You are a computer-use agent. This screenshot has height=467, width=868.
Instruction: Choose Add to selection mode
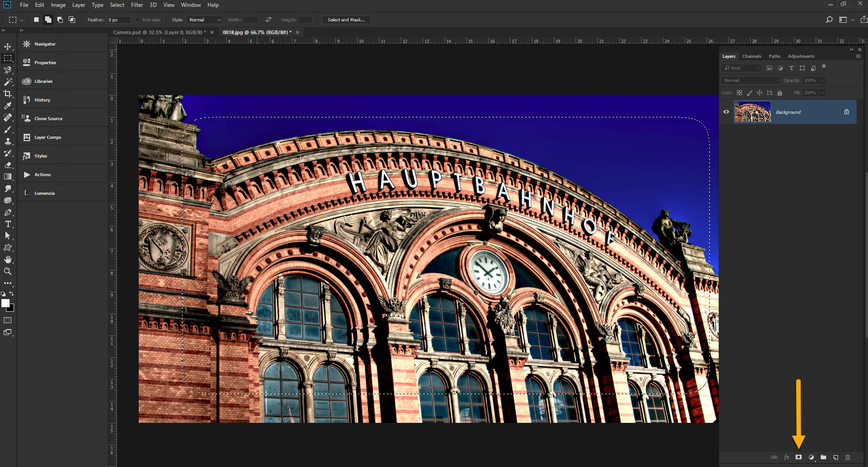pyautogui.click(x=48, y=20)
